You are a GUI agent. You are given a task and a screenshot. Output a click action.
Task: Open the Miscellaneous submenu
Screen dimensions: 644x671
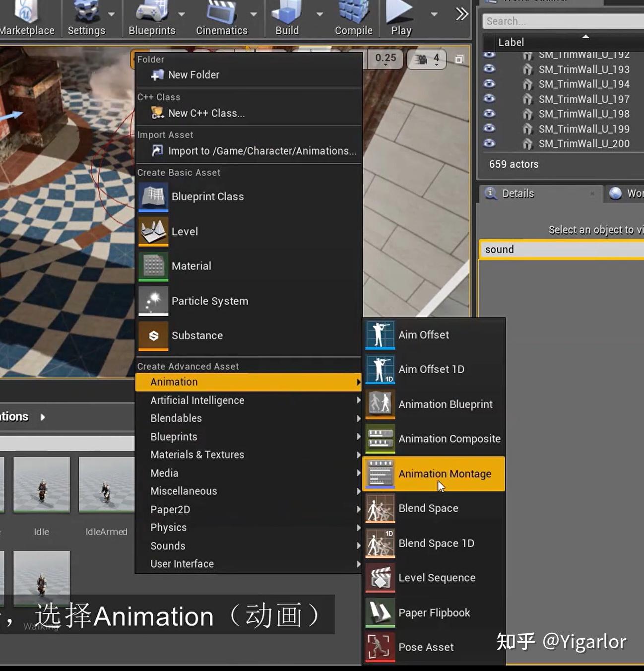coord(249,491)
